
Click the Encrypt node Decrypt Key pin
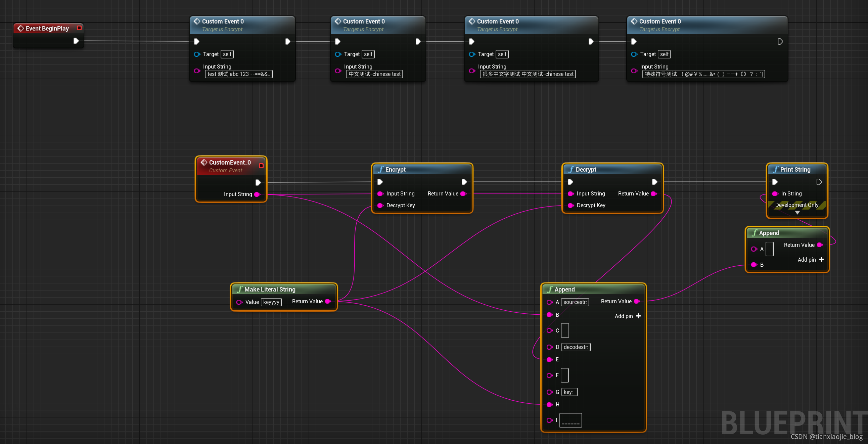[380, 205]
